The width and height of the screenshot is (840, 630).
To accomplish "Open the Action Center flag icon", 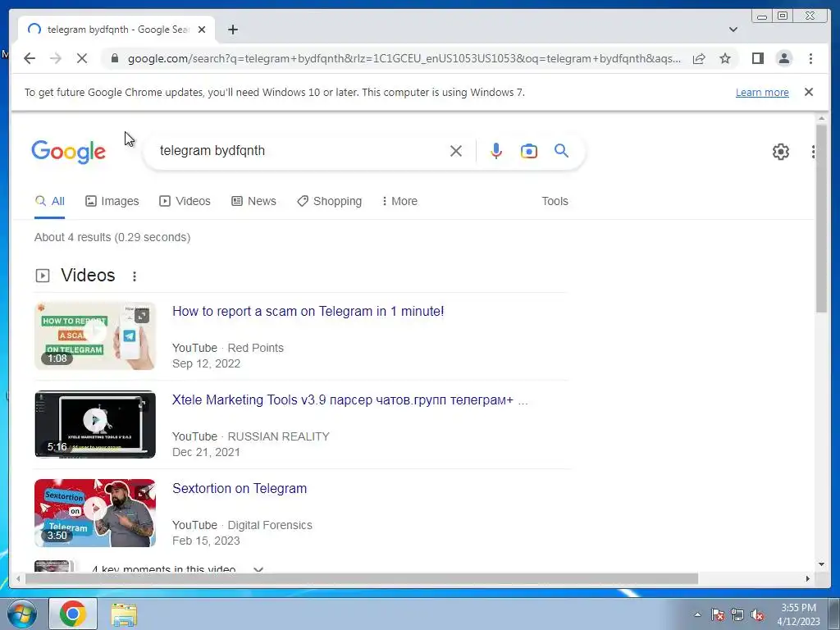I will tap(718, 615).
